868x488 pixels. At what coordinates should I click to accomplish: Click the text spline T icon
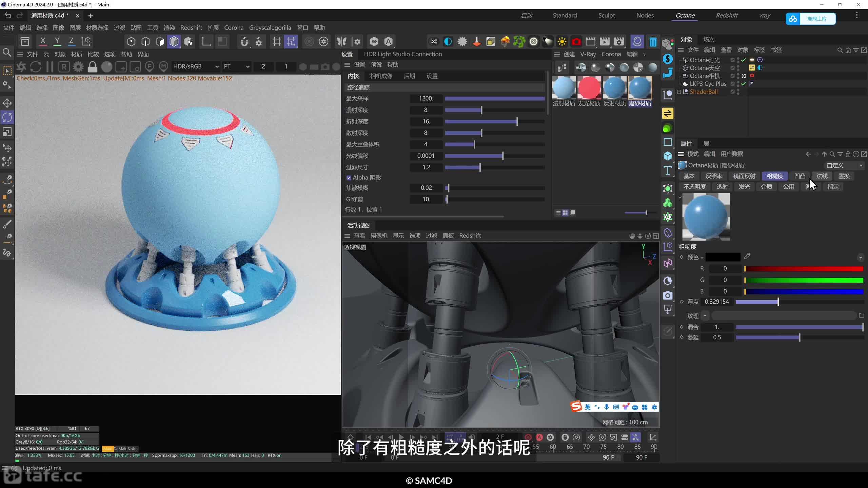[668, 170]
